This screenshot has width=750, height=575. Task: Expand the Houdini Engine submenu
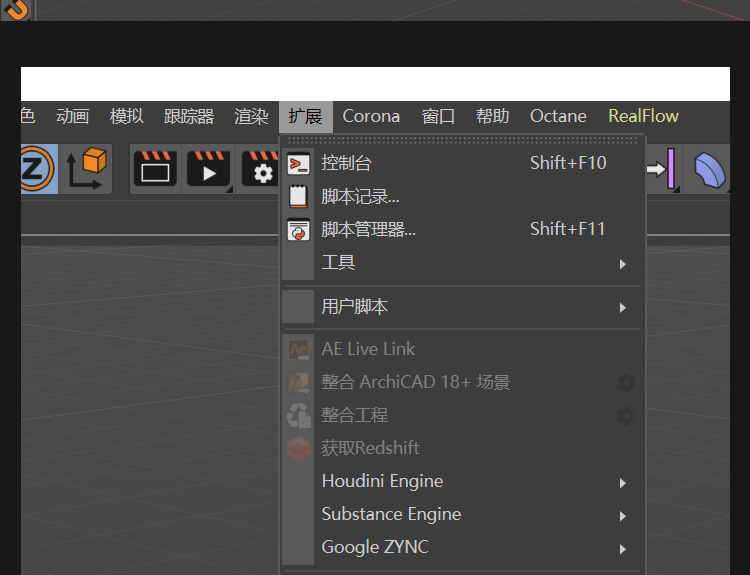pos(463,481)
